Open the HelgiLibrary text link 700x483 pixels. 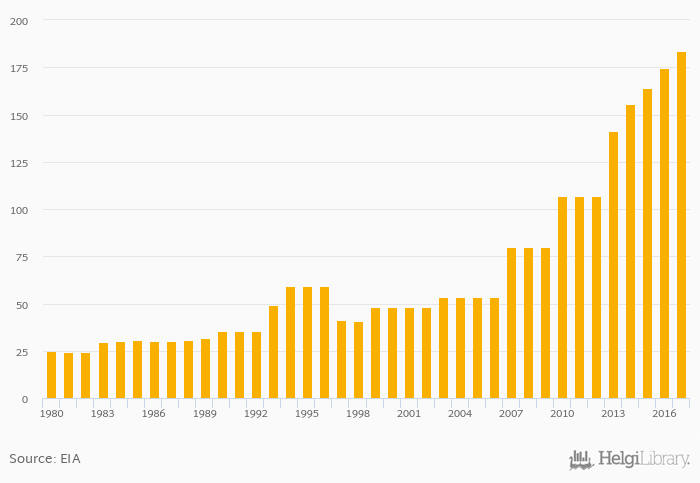643,460
